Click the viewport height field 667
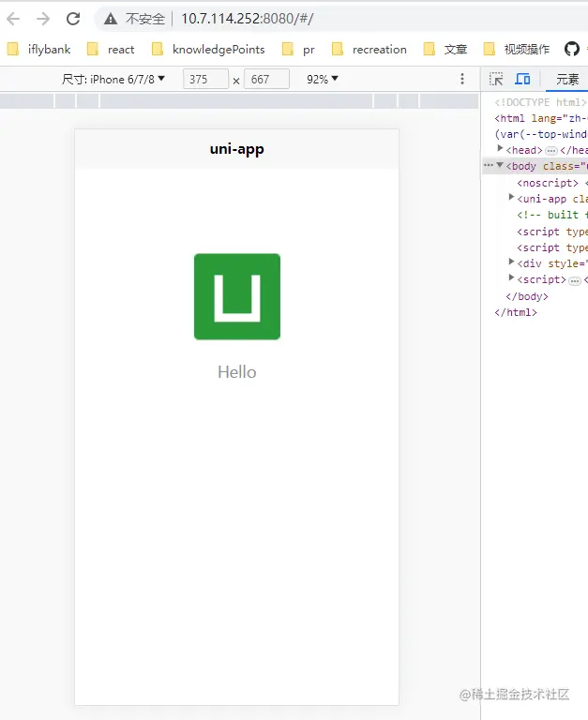Image resolution: width=588 pixels, height=720 pixels. tap(266, 79)
